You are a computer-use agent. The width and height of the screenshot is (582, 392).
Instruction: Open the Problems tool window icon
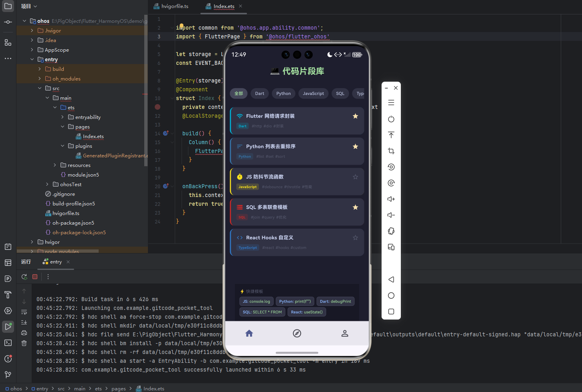pyautogui.click(x=8, y=359)
